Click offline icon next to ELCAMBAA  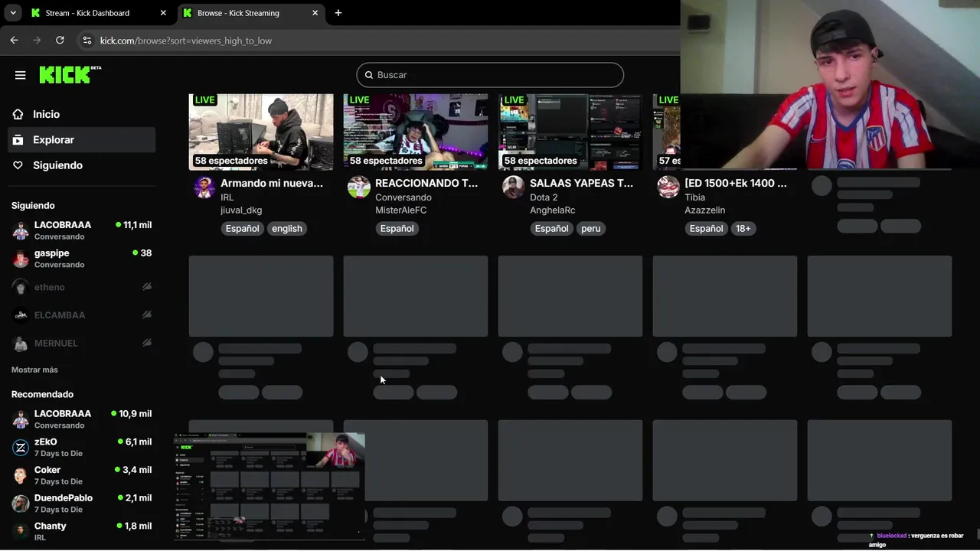(x=147, y=315)
